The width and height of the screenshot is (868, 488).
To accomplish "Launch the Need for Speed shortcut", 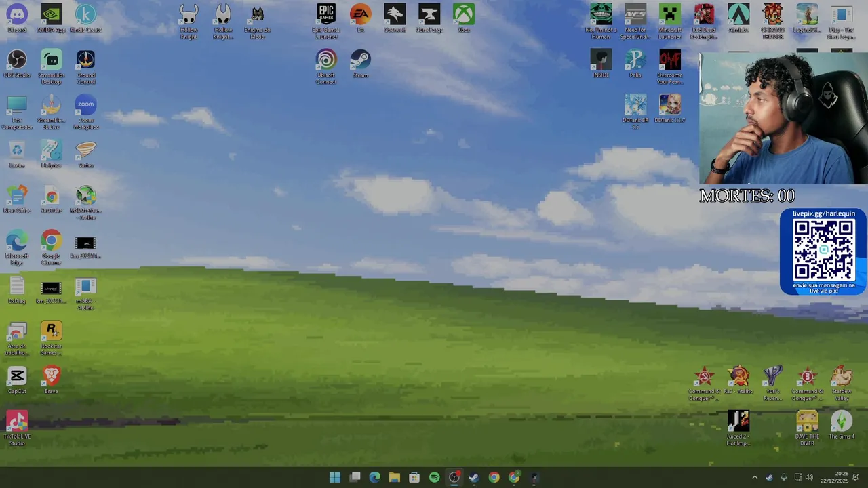I will [635, 22].
